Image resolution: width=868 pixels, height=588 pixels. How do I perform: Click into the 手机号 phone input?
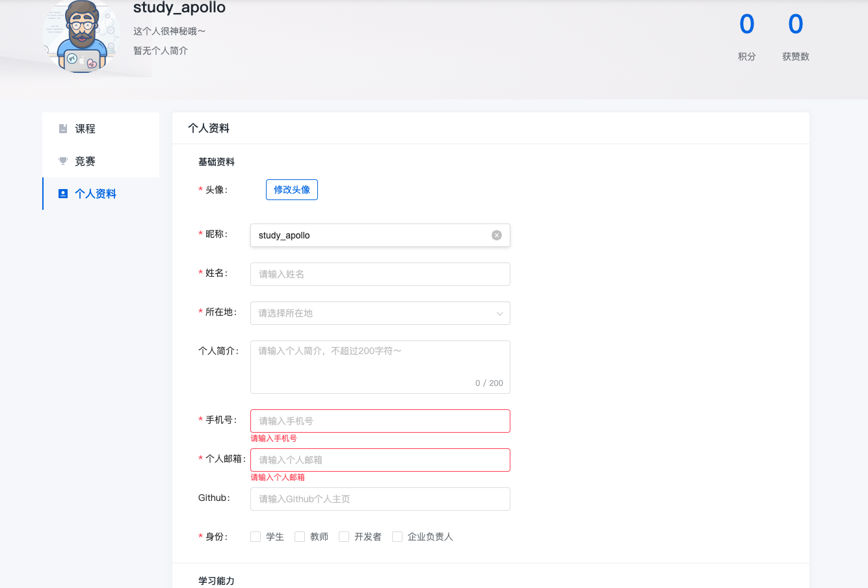(x=380, y=421)
